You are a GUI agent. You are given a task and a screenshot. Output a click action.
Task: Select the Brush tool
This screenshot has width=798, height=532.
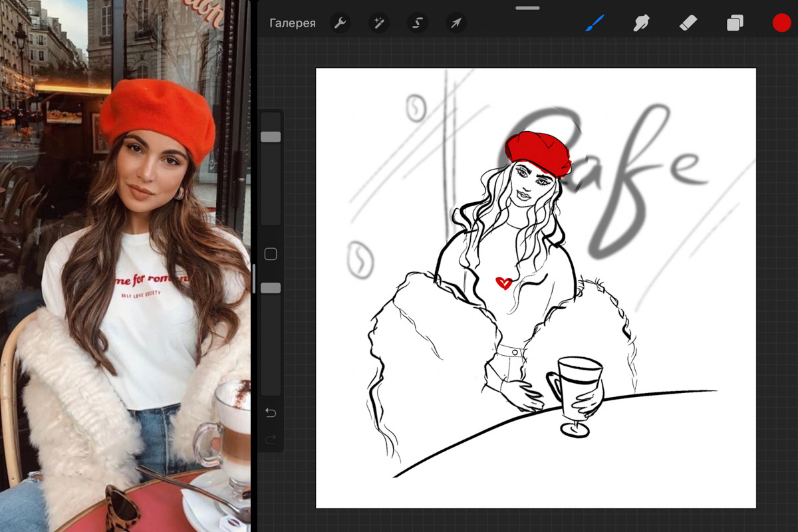tap(595, 23)
